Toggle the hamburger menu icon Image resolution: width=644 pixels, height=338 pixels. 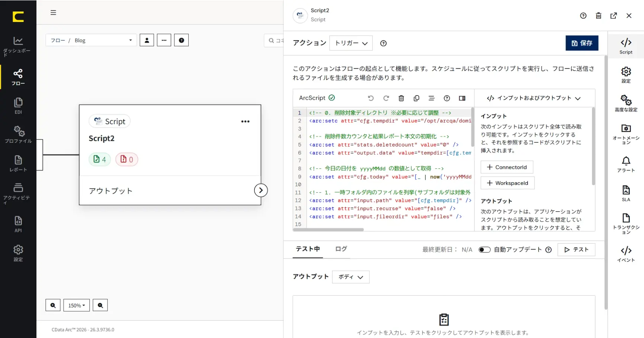pyautogui.click(x=53, y=13)
